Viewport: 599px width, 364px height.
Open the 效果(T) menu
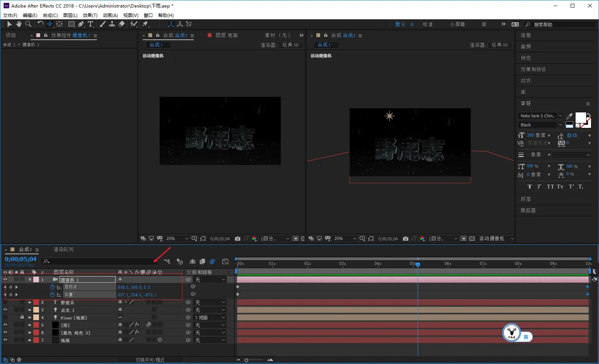tap(90, 15)
